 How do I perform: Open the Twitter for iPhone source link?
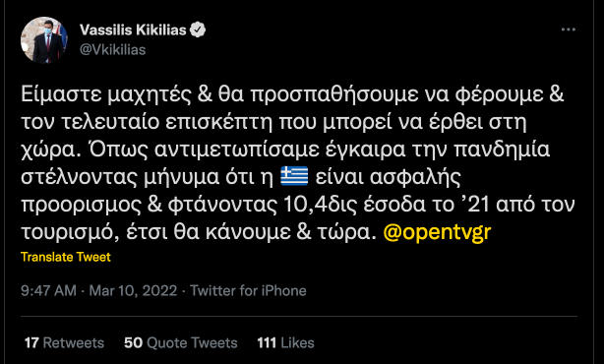point(248,290)
